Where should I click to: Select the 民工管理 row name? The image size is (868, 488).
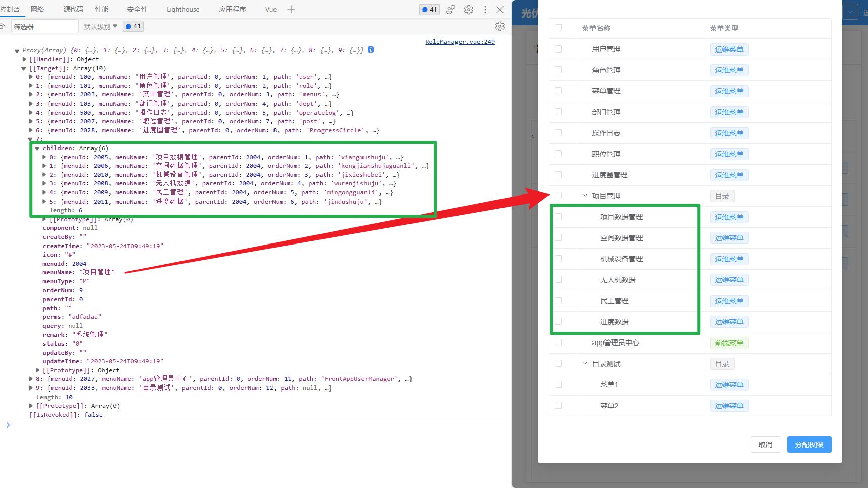[x=614, y=301]
